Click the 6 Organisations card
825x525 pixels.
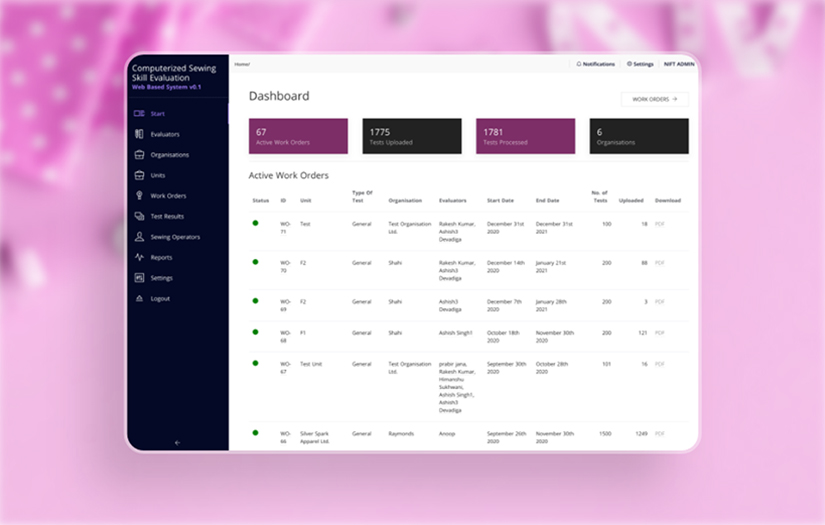639,136
